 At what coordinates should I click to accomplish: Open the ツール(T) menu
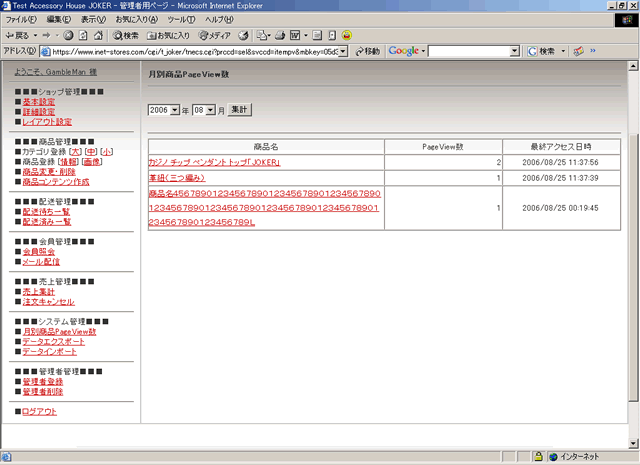point(181,19)
